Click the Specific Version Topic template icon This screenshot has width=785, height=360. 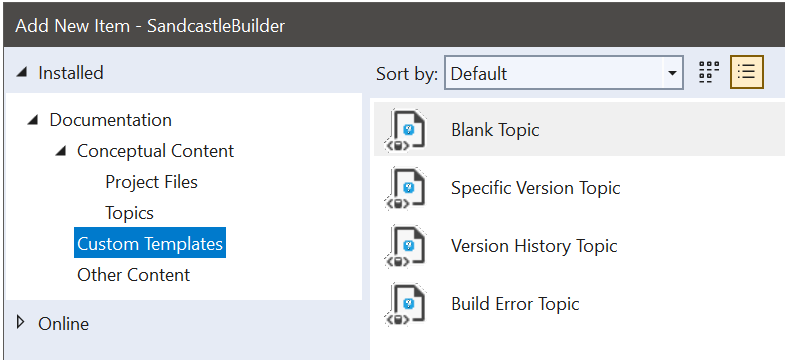click(x=406, y=188)
